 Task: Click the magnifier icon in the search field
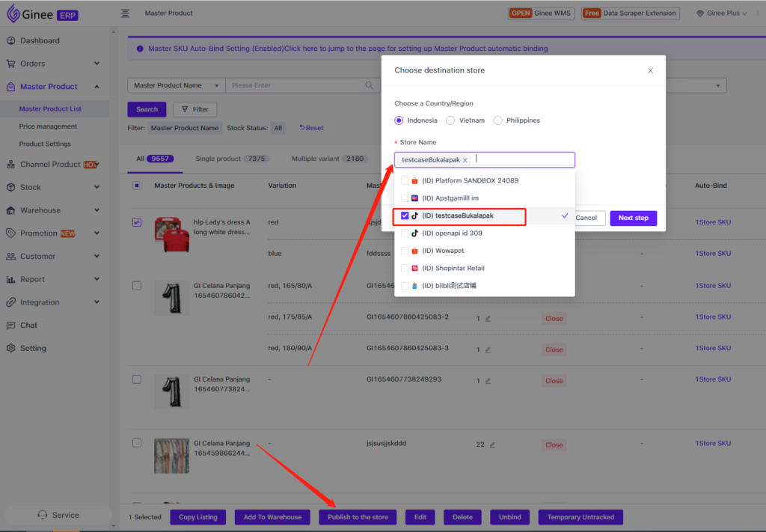pos(370,85)
